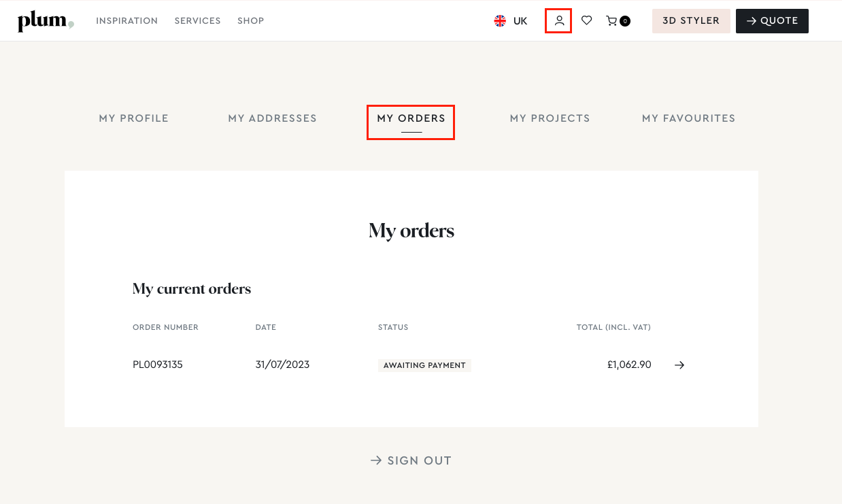Click the Awaiting Payment status badge
This screenshot has height=504, width=842.
(x=424, y=365)
